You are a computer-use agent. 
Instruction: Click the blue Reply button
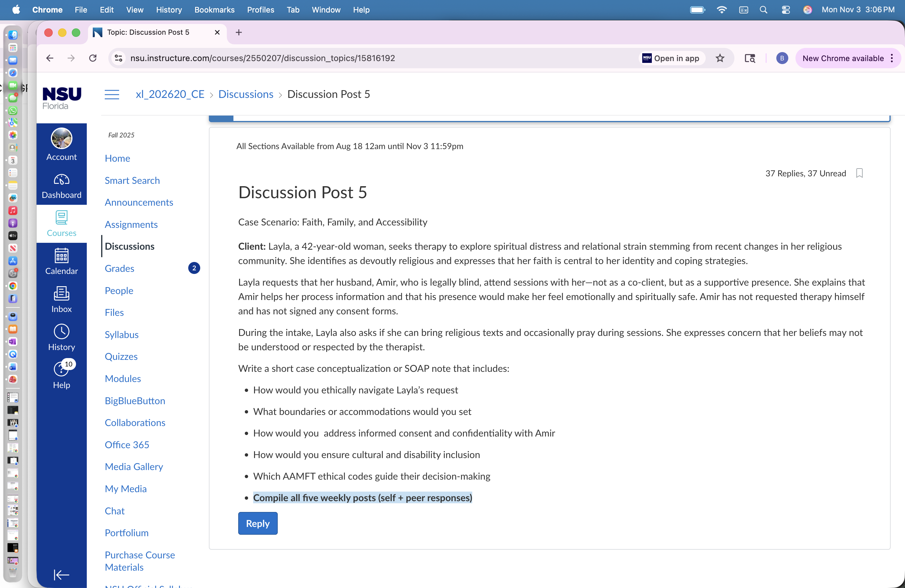tap(258, 523)
